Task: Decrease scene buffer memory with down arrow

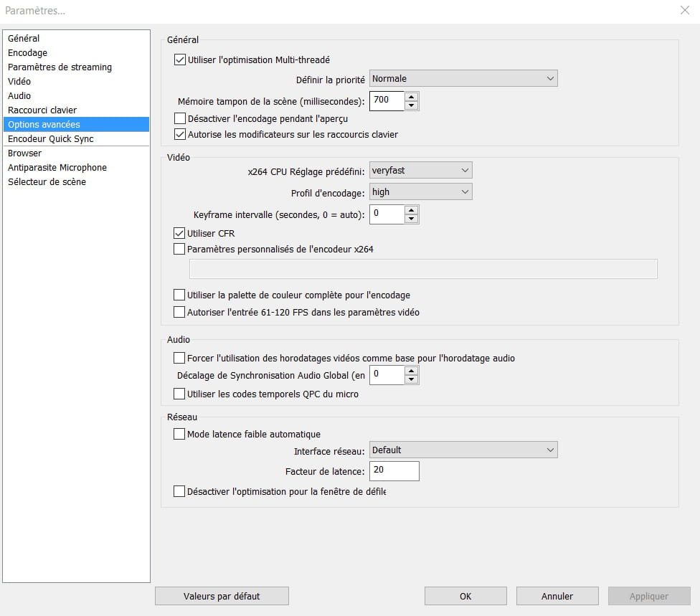Action: [x=411, y=105]
